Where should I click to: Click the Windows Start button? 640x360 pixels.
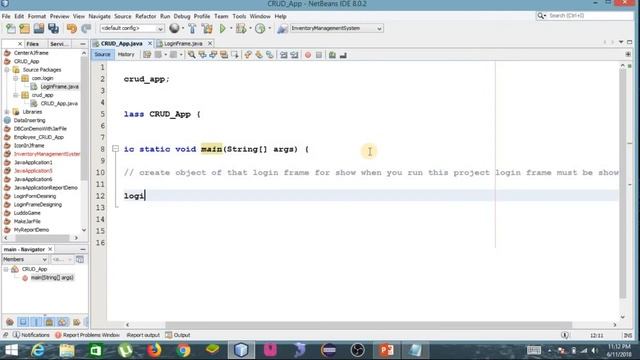tap(11, 350)
